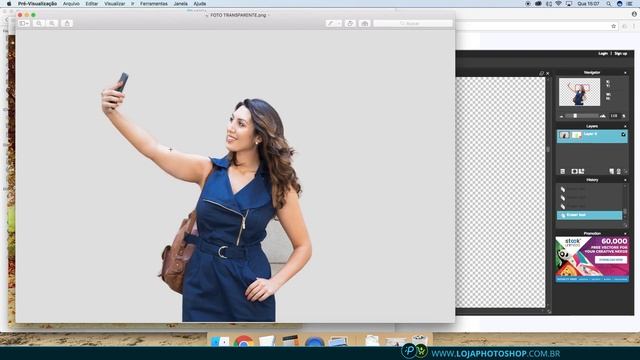Open Google Chrome from the Dock
This screenshot has height=360, width=640.
tap(244, 341)
